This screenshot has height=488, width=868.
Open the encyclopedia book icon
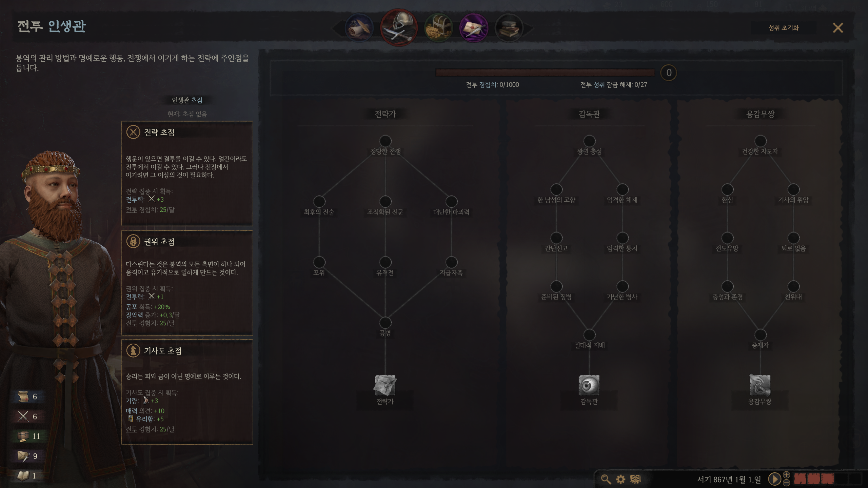click(x=635, y=479)
